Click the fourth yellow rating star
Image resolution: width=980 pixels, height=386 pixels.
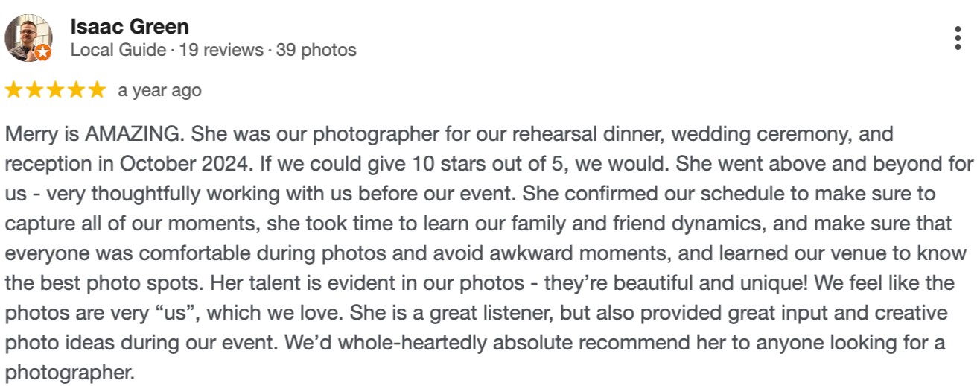click(77, 91)
